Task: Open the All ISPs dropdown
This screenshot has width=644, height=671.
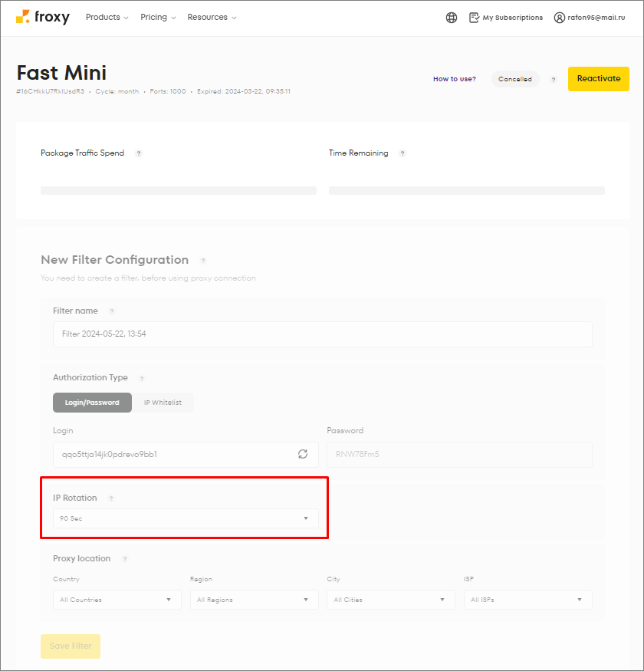Action: click(x=527, y=599)
